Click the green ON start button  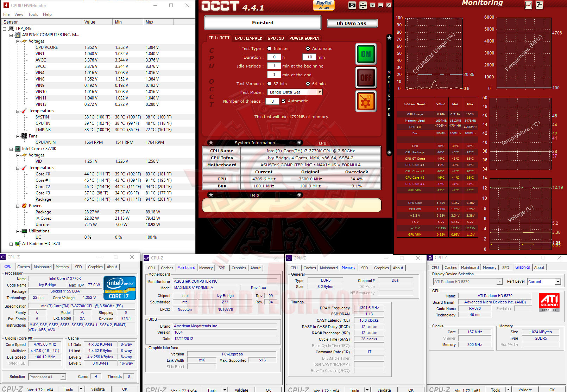(366, 54)
